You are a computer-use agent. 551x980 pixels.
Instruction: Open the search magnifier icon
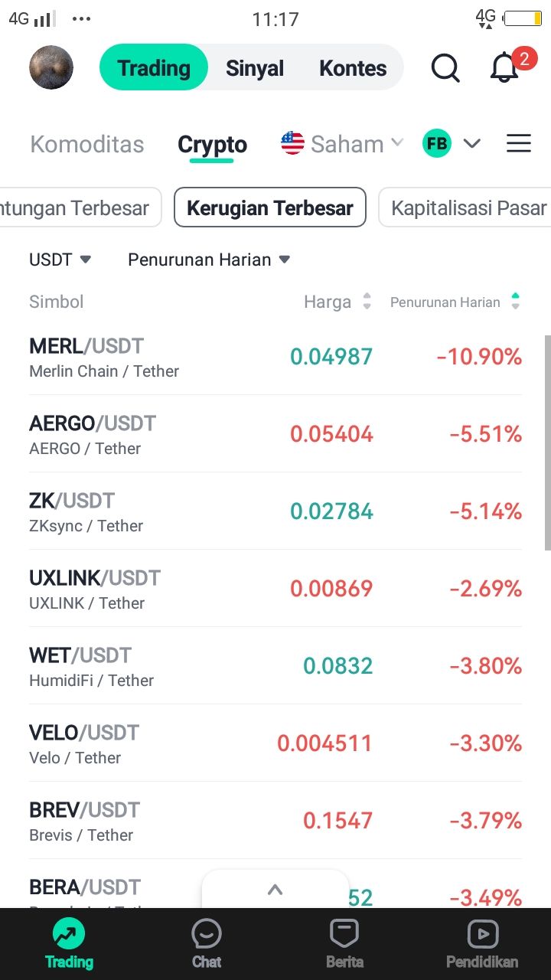pyautogui.click(x=445, y=67)
